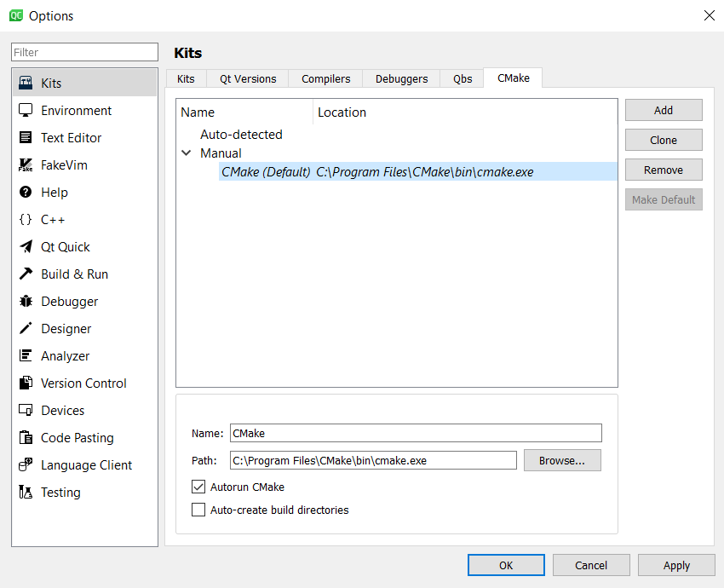Select the Language Client label in sidebar
This screenshot has width=724, height=588.
pyautogui.click(x=86, y=464)
